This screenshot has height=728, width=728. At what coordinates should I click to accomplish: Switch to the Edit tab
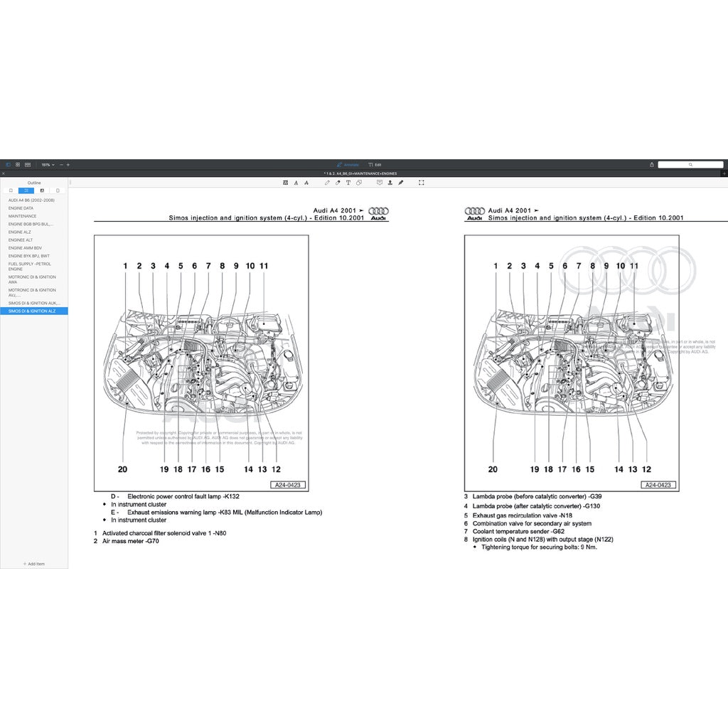click(x=375, y=164)
